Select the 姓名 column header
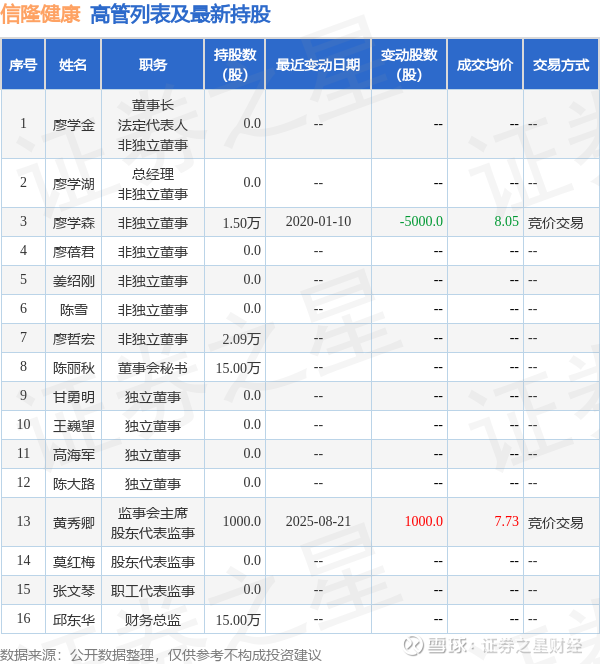This screenshot has width=600, height=664. coord(73,64)
